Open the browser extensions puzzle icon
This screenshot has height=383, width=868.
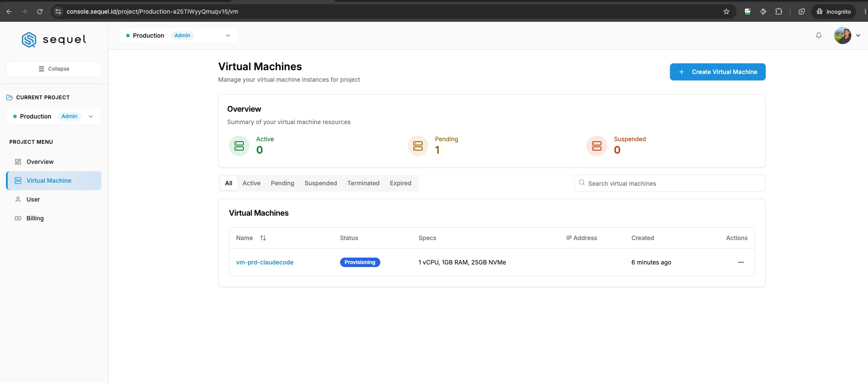click(x=779, y=12)
